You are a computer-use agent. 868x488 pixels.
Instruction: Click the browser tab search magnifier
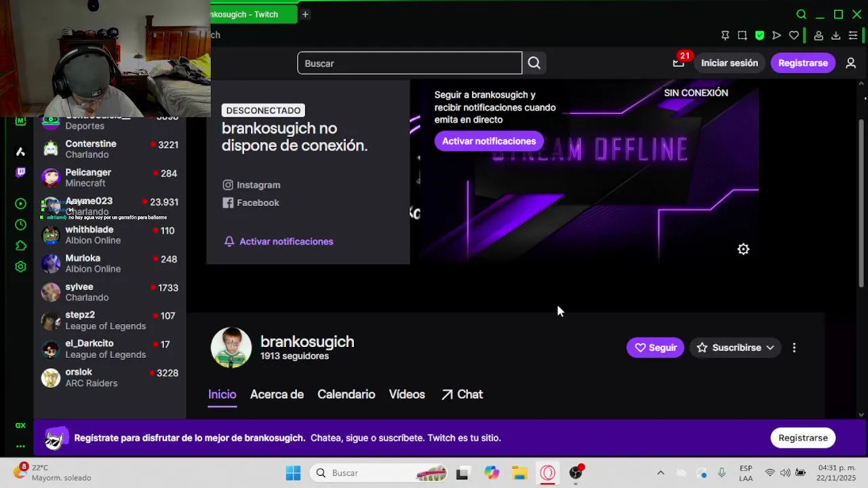[802, 14]
